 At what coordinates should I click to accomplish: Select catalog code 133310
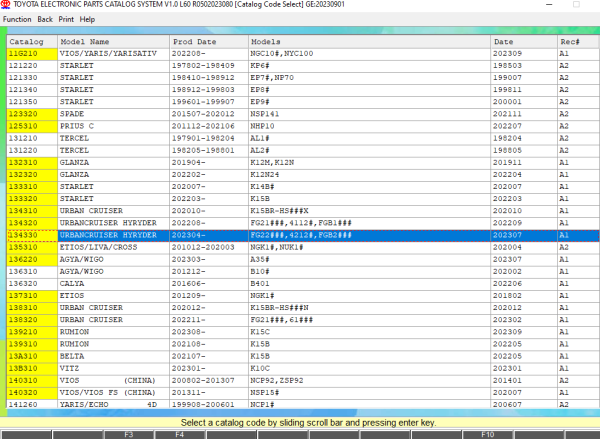point(32,187)
